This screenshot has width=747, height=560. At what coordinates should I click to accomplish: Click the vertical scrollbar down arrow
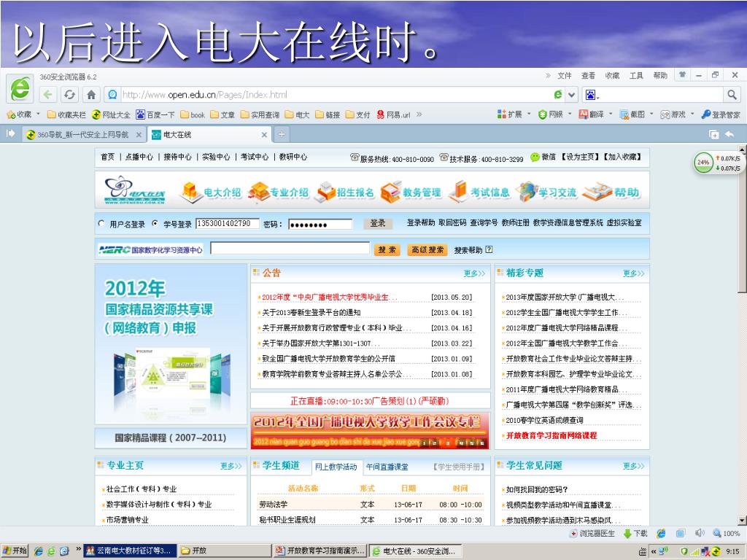point(742,520)
